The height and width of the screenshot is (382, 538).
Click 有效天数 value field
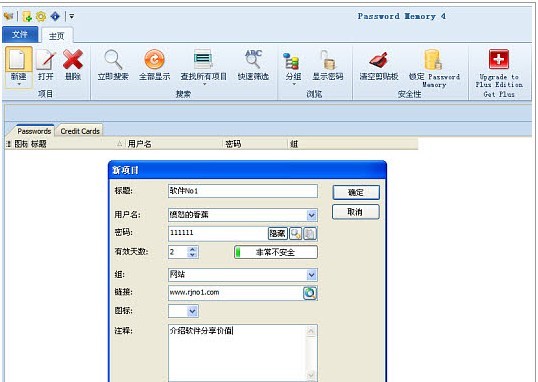[178, 252]
